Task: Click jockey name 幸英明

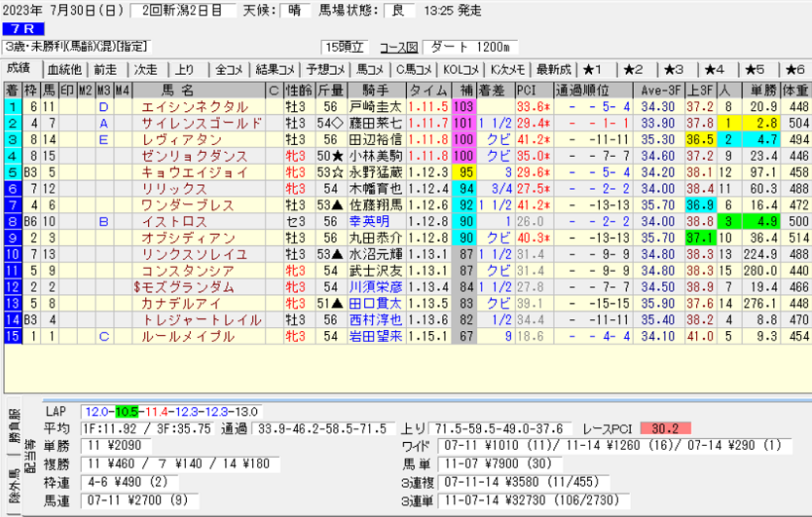Action: click(x=362, y=222)
